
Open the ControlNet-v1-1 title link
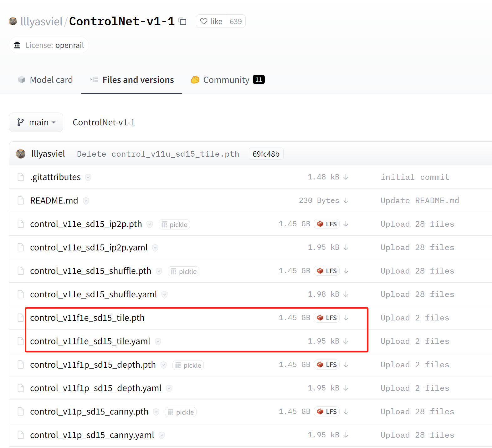122,21
